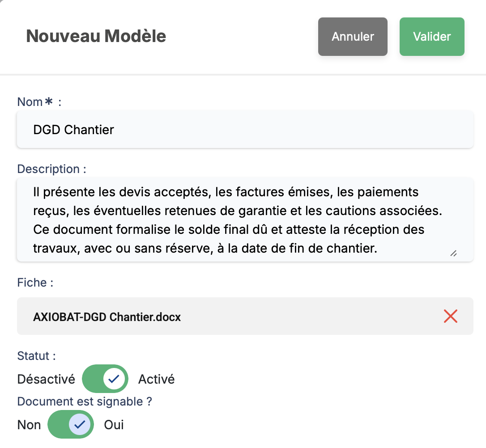Select the Désactivé label

(46, 379)
